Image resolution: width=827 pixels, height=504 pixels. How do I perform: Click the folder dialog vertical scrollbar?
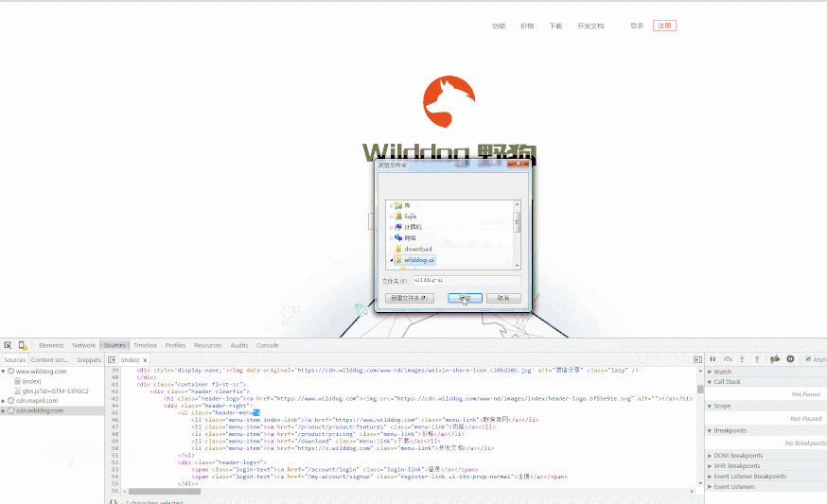(x=517, y=235)
